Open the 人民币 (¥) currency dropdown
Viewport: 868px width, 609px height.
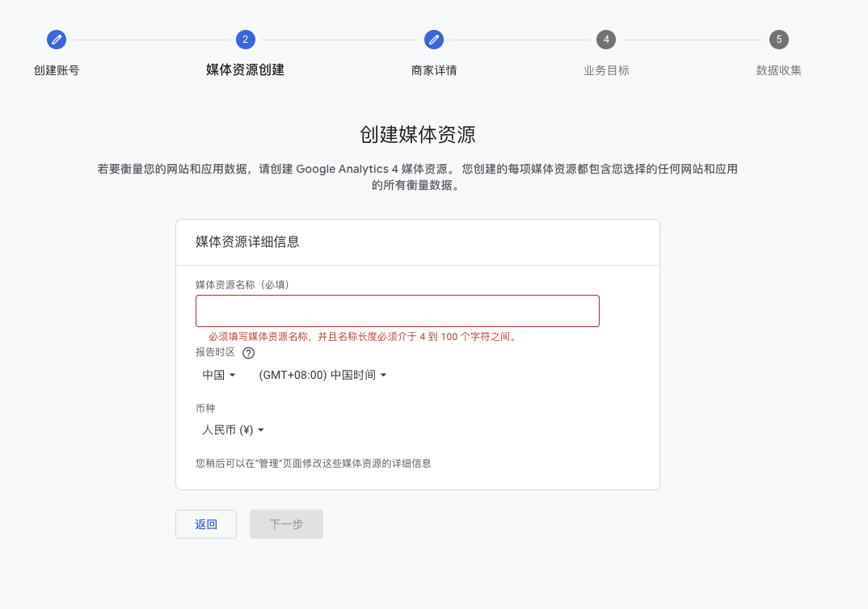click(233, 430)
